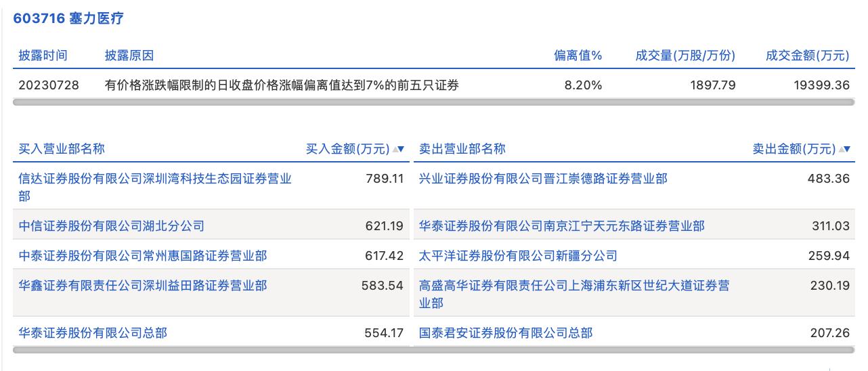The image size is (868, 371).
Task: Click the 卖出营业部名称 column header
Action: click(462, 149)
